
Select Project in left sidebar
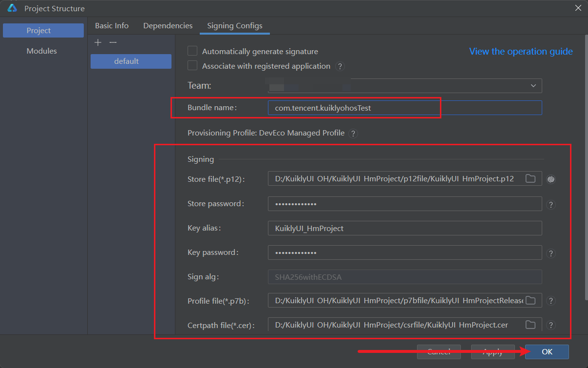[43, 30]
